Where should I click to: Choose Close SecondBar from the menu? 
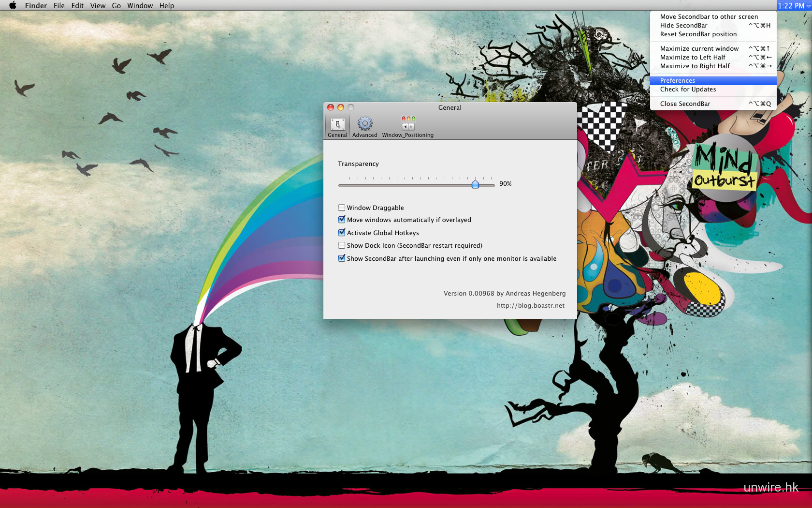[x=685, y=104]
